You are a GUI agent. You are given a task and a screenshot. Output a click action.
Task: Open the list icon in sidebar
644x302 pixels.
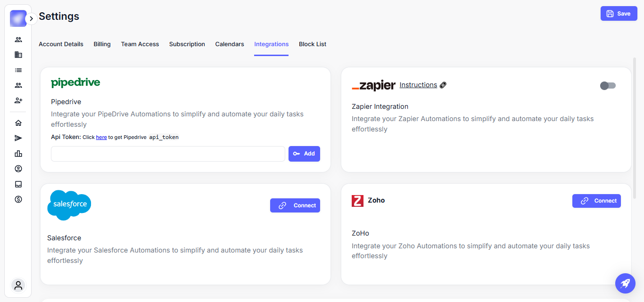click(x=18, y=70)
